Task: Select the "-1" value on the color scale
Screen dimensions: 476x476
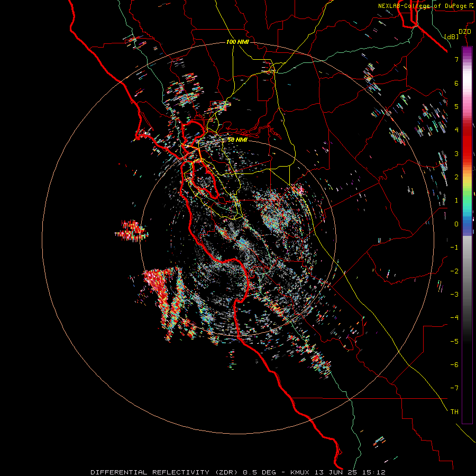Action: 454,248
